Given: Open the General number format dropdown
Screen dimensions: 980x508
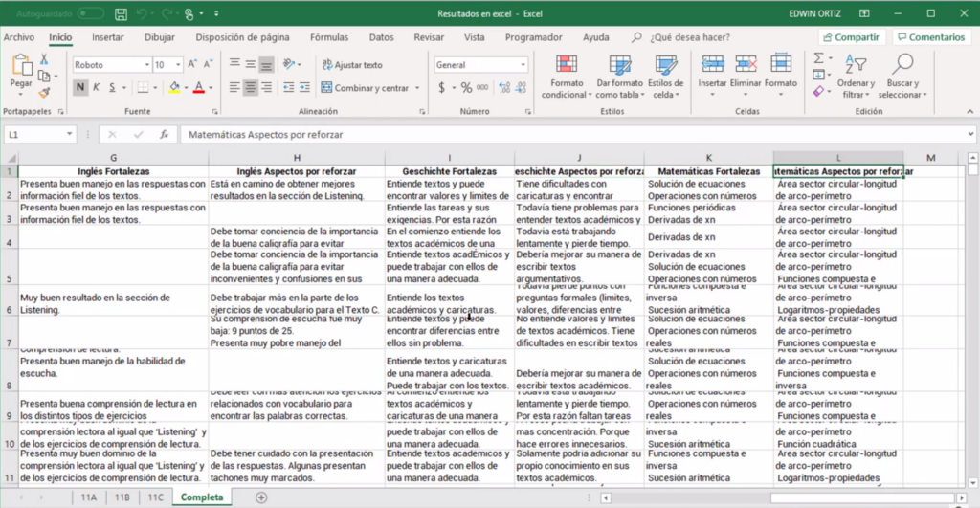Looking at the screenshot, I should click(523, 65).
